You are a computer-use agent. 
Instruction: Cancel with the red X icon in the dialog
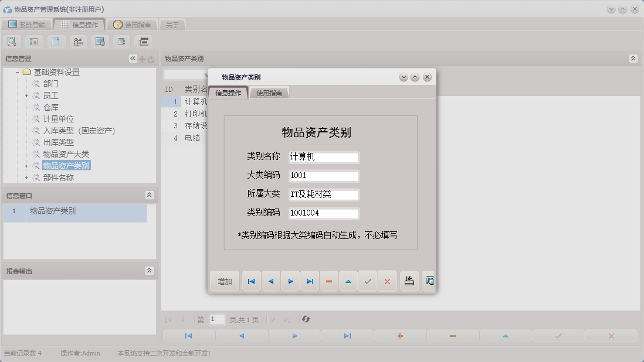point(388,281)
